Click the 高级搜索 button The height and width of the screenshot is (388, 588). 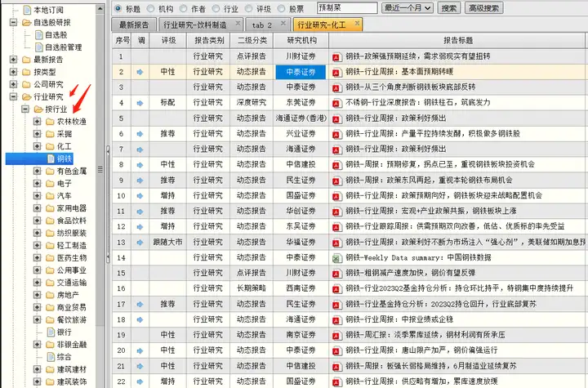pyautogui.click(x=483, y=8)
